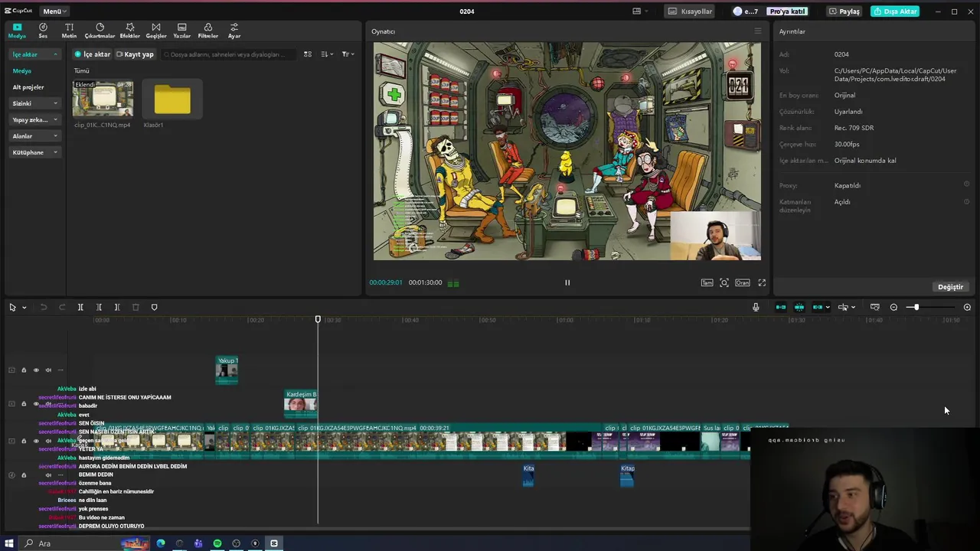Select the split clip tool
Image resolution: width=980 pixels, height=551 pixels.
[80, 307]
